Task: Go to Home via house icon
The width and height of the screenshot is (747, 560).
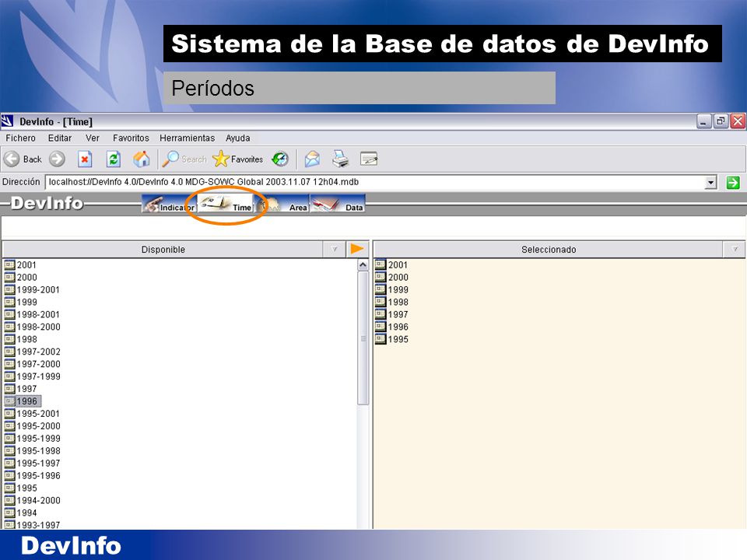Action: point(141,159)
